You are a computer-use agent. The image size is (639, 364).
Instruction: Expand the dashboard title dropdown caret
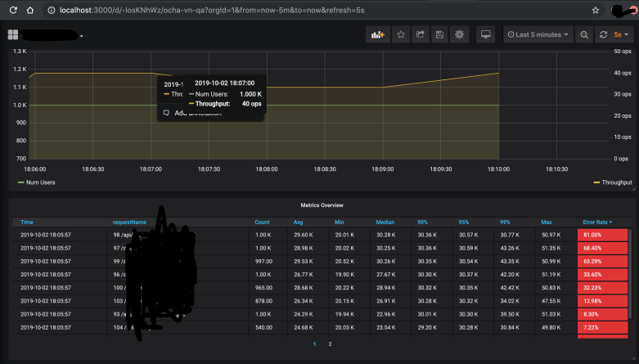point(82,36)
